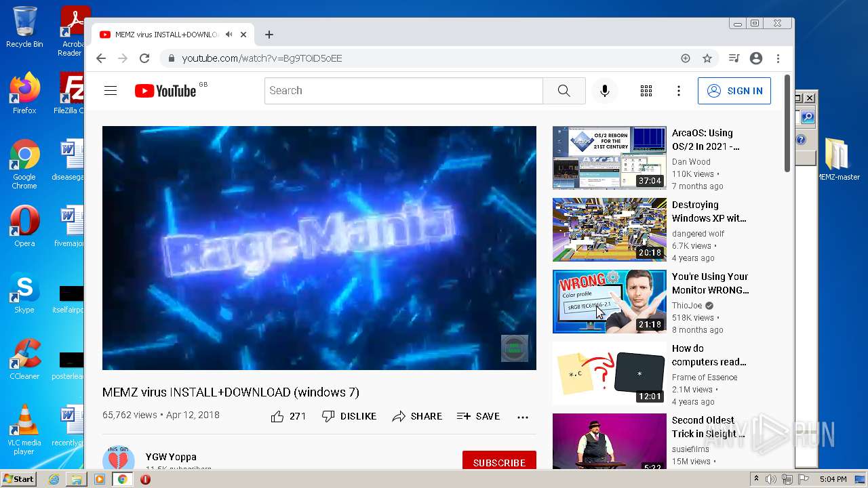Viewport: 868px width, 488px height.
Task: Click the address bar URL
Action: (x=262, y=58)
